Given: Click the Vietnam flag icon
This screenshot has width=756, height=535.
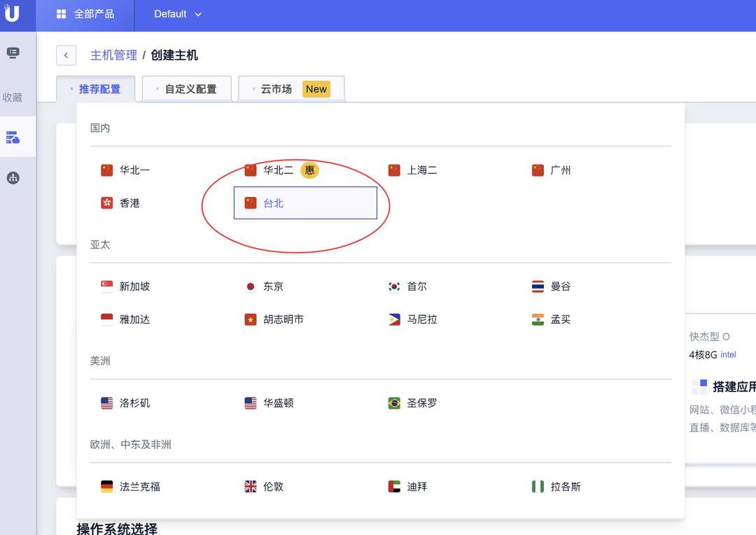Looking at the screenshot, I should pos(250,319).
